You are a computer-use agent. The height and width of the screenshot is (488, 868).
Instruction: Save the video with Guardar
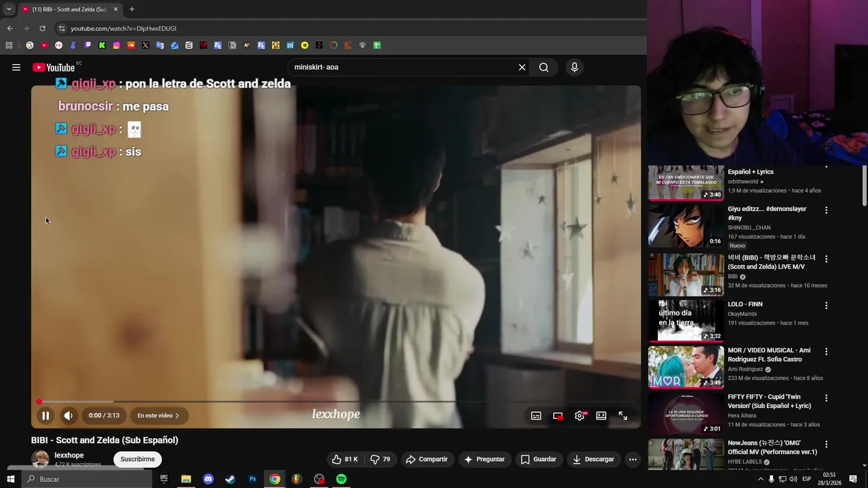point(538,460)
